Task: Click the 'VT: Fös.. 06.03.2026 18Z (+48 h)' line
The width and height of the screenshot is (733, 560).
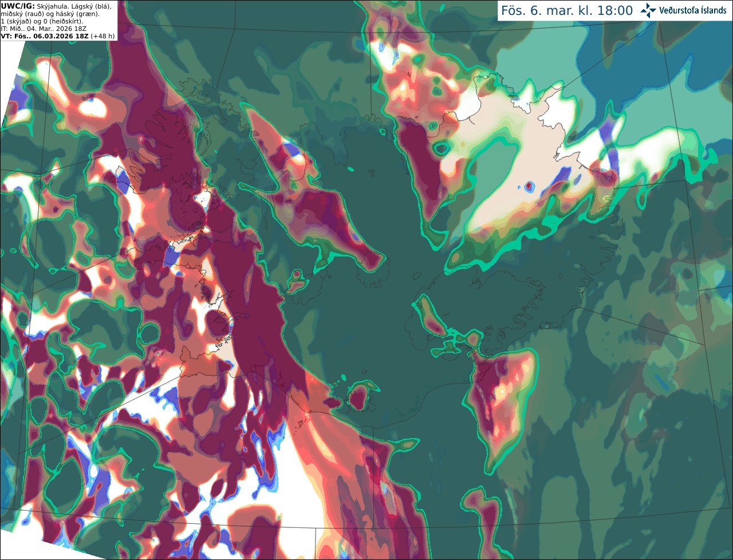Action: pyautogui.click(x=58, y=36)
